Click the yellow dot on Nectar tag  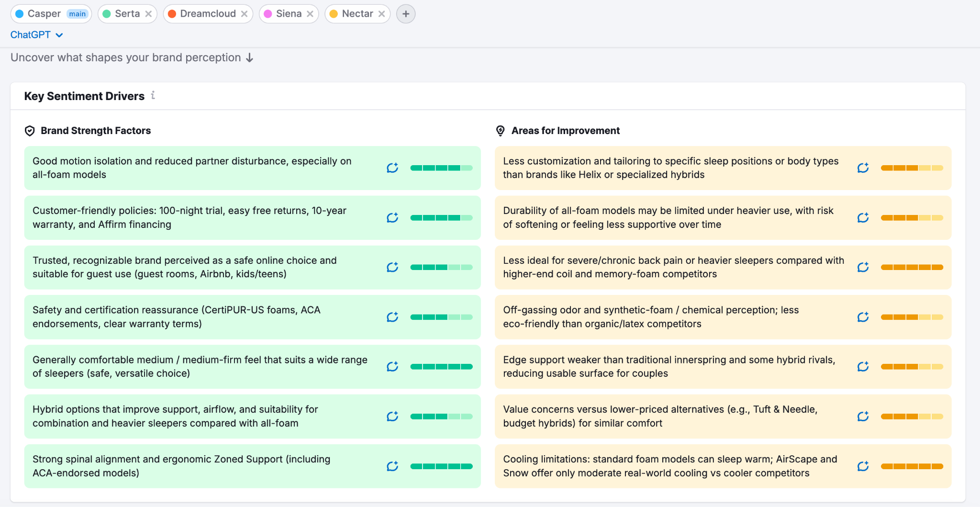tap(334, 14)
